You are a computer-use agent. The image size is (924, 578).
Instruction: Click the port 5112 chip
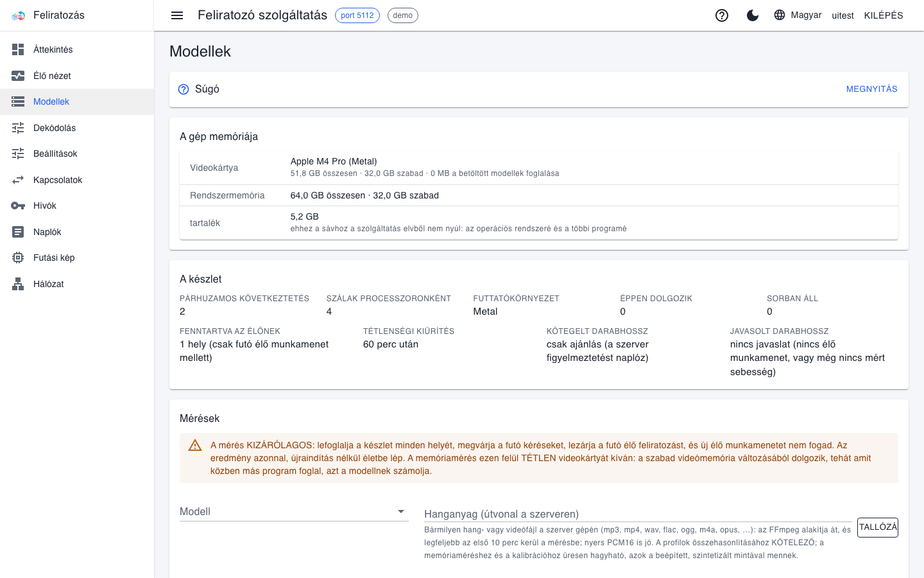(x=357, y=15)
